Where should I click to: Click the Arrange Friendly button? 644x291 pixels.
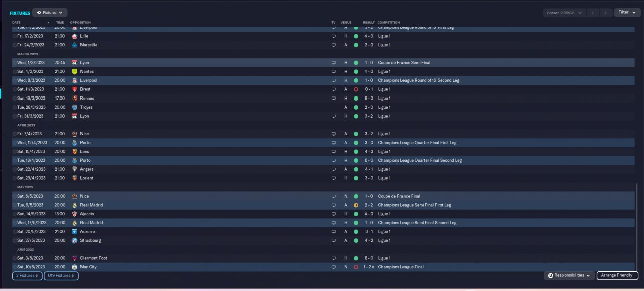617,275
